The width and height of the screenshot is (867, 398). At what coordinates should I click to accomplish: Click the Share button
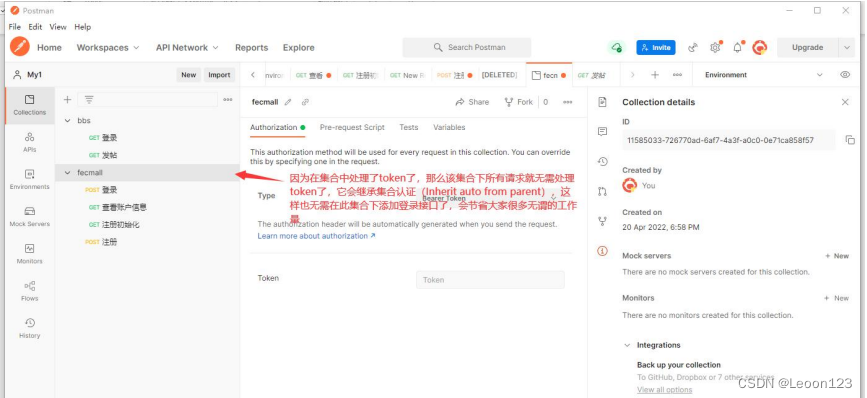coord(472,102)
